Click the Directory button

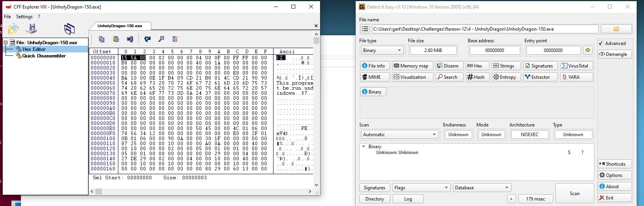(x=374, y=199)
